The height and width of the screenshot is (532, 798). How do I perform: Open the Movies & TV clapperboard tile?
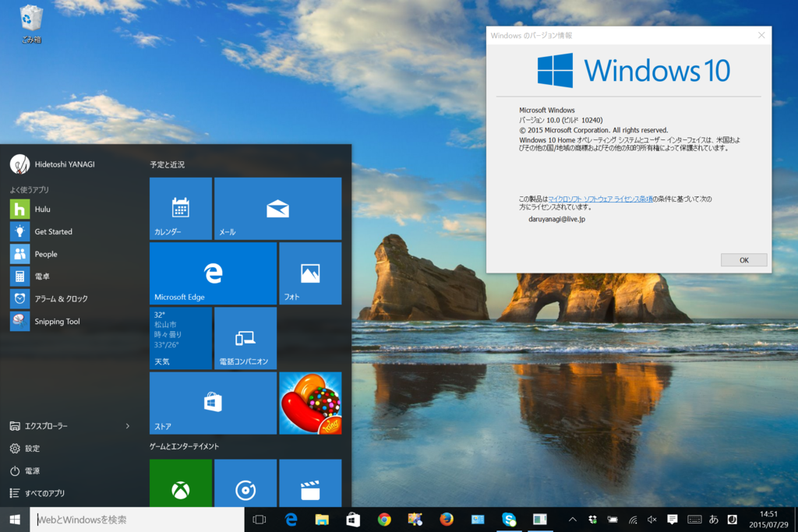[310, 483]
